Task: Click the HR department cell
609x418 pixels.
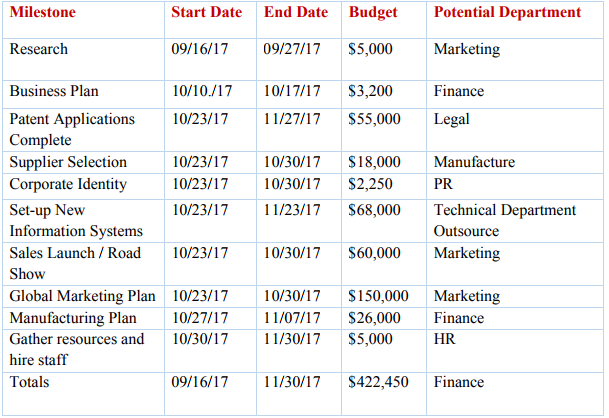Action: [445, 339]
